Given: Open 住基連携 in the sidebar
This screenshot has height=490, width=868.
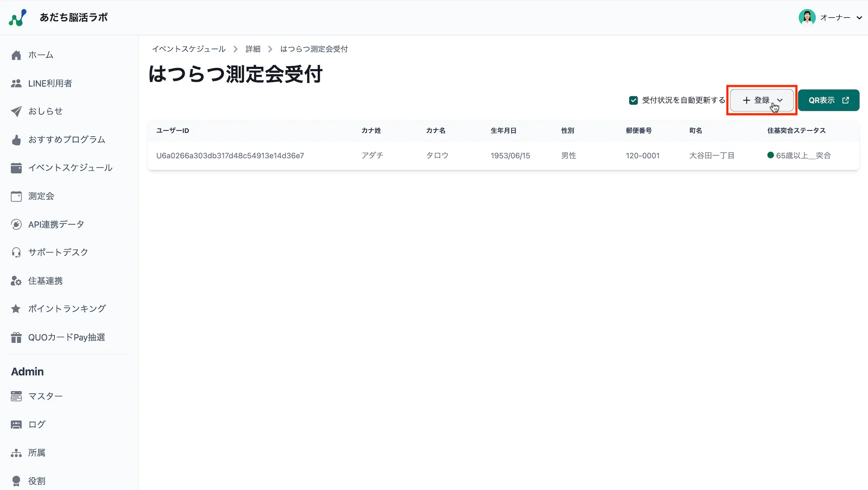Looking at the screenshot, I should (45, 281).
